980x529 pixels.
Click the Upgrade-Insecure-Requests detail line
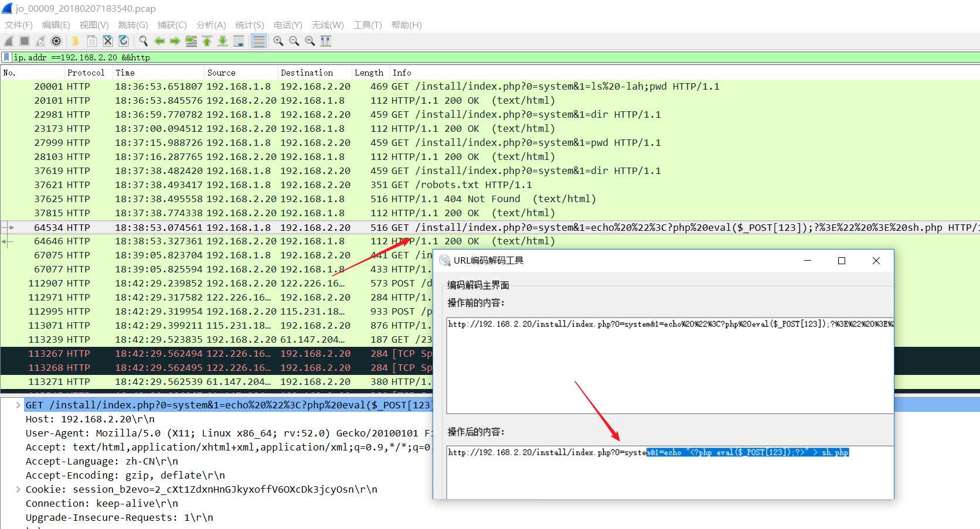coord(119,517)
